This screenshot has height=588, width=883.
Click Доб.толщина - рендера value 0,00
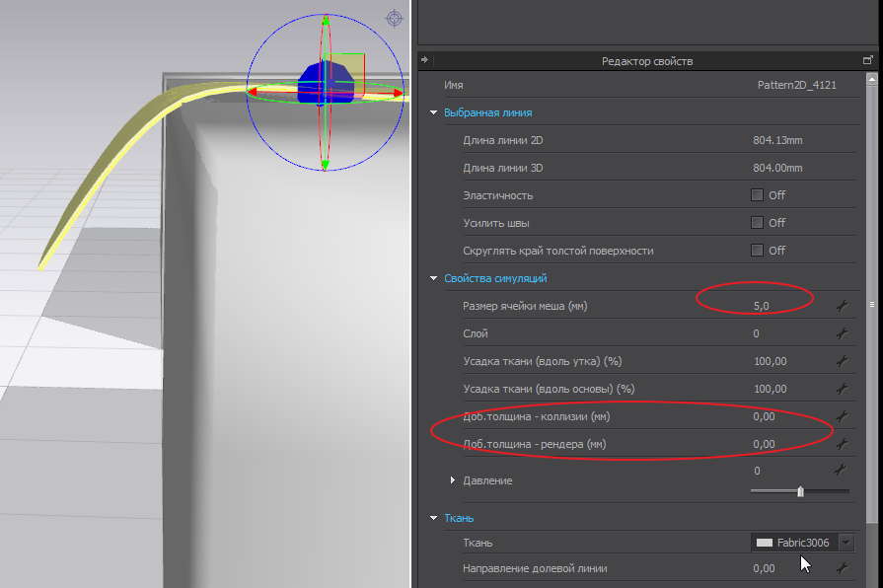(765, 444)
